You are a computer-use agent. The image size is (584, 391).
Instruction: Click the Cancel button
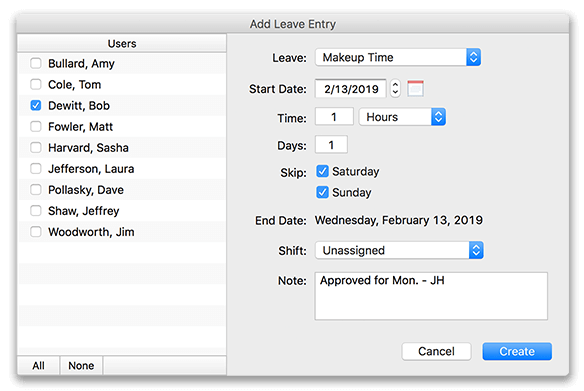(436, 351)
